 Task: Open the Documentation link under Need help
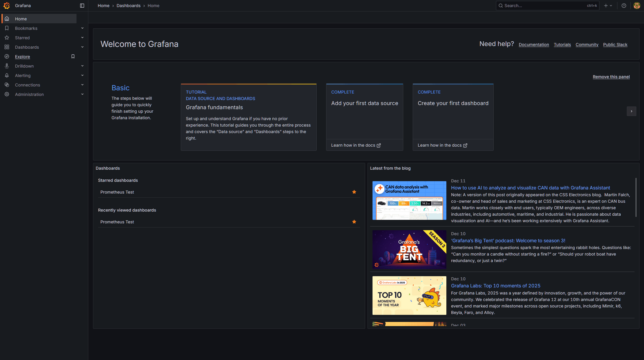[534, 45]
